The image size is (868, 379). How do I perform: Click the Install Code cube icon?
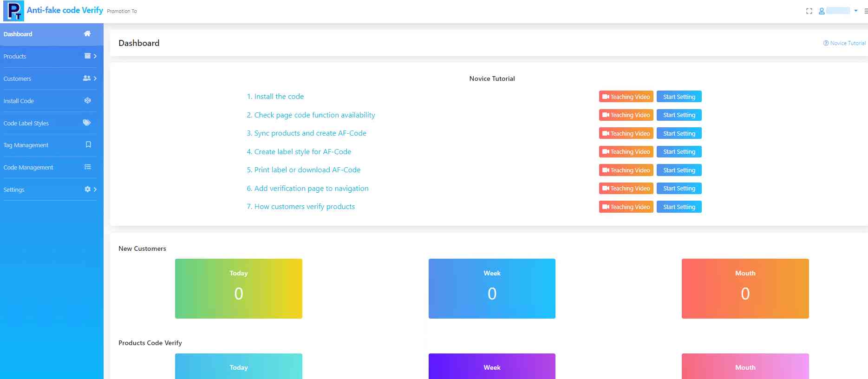(x=87, y=101)
